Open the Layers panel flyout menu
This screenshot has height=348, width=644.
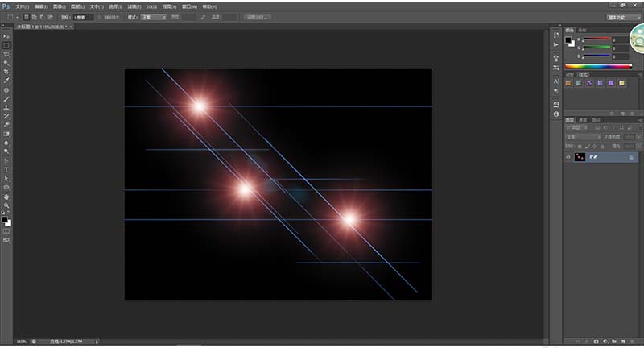click(x=639, y=120)
